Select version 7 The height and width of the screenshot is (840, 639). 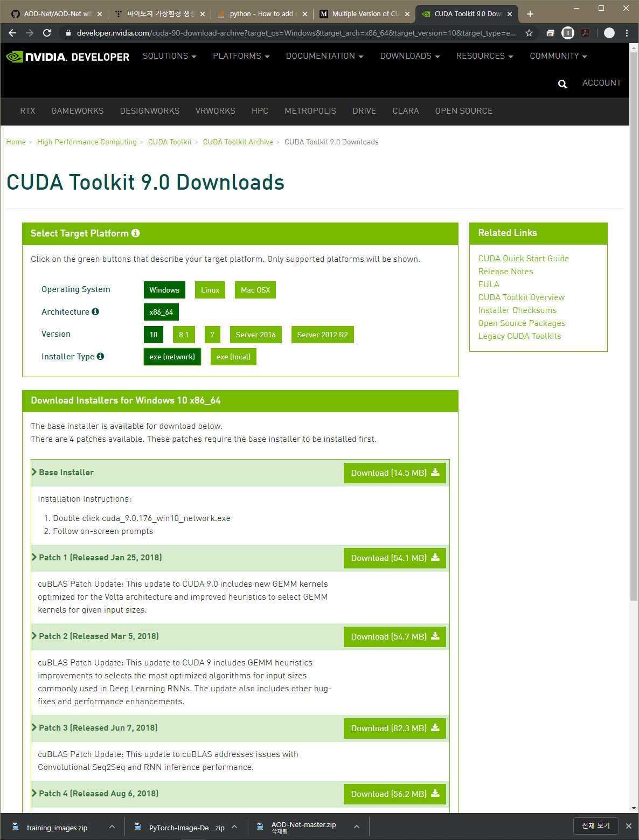212,335
